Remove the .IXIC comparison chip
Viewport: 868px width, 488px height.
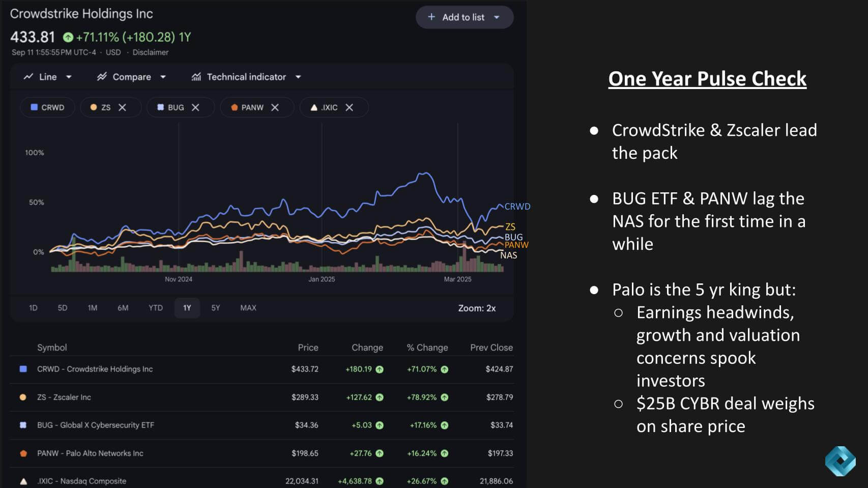[x=349, y=107]
